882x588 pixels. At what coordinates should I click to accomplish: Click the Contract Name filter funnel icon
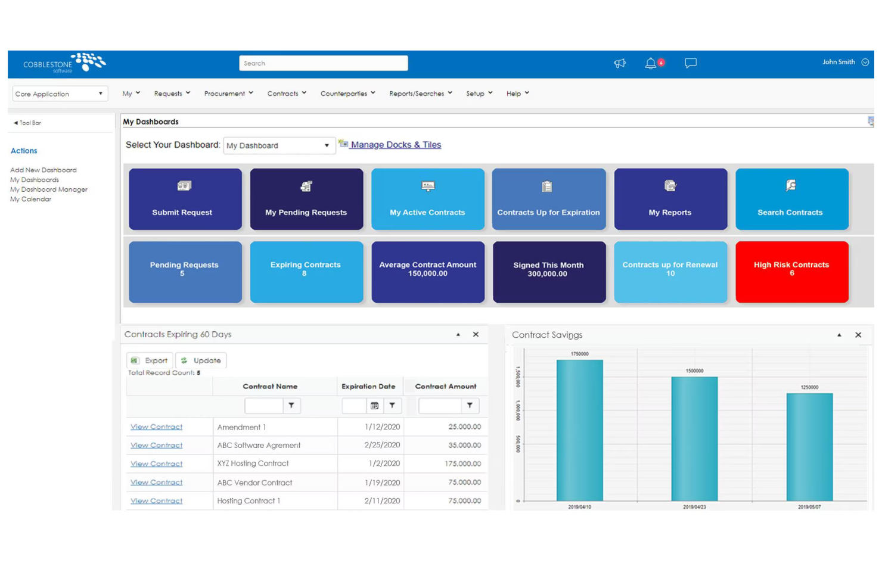pos(291,405)
